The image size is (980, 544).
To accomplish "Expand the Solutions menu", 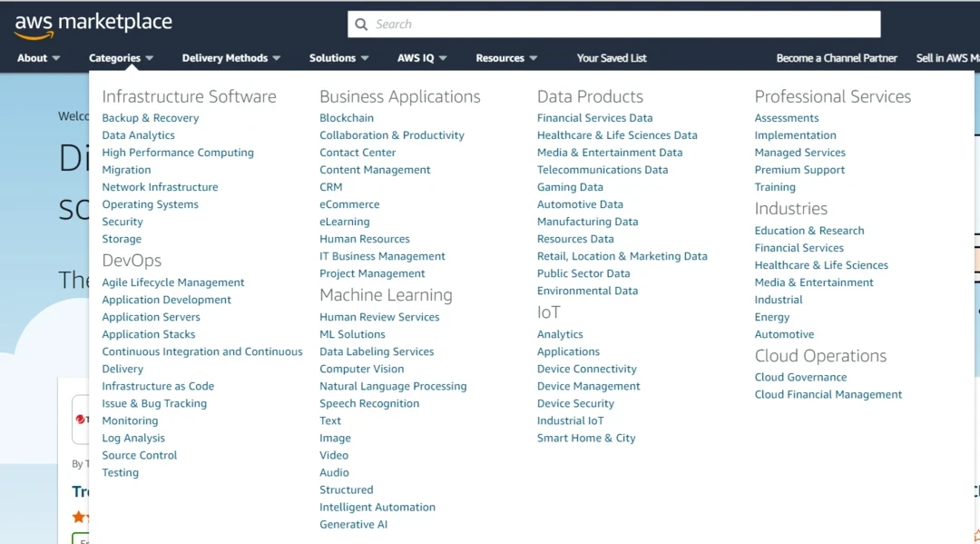I will click(338, 58).
